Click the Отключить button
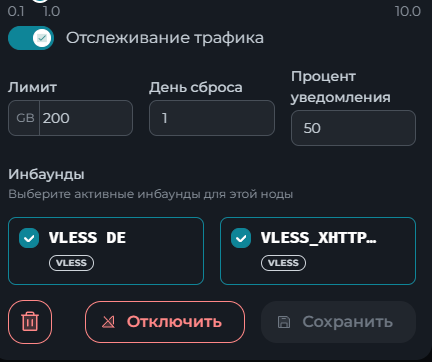Image resolution: width=432 pixels, height=362 pixels. tap(165, 322)
